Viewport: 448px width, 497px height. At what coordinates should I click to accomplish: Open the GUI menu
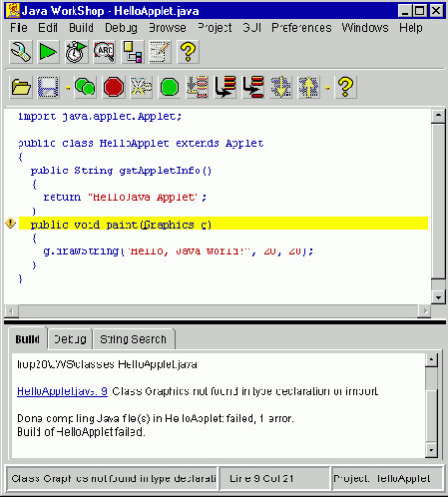(x=251, y=28)
